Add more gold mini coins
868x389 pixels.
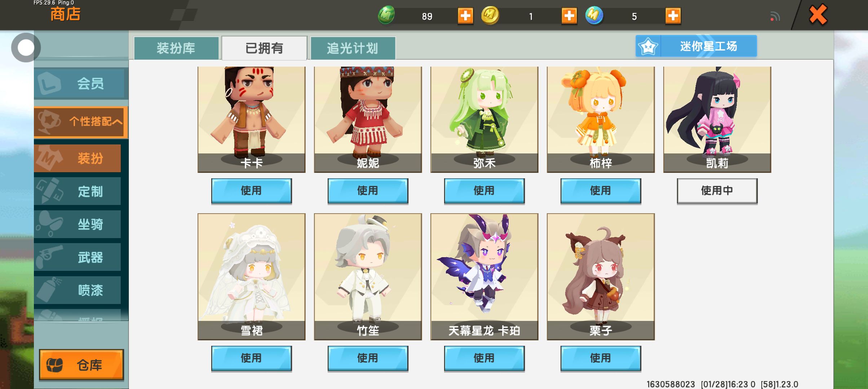(569, 16)
